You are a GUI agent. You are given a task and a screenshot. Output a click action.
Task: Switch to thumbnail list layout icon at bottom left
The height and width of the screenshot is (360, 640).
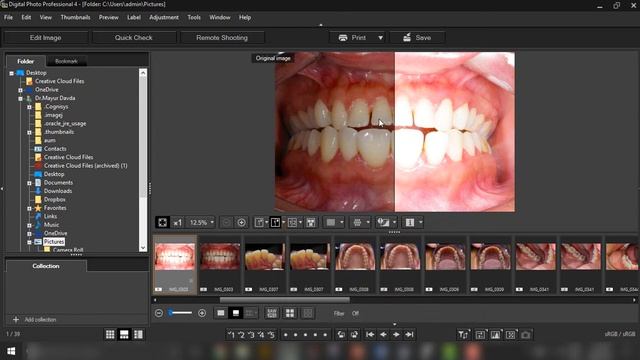138,335
